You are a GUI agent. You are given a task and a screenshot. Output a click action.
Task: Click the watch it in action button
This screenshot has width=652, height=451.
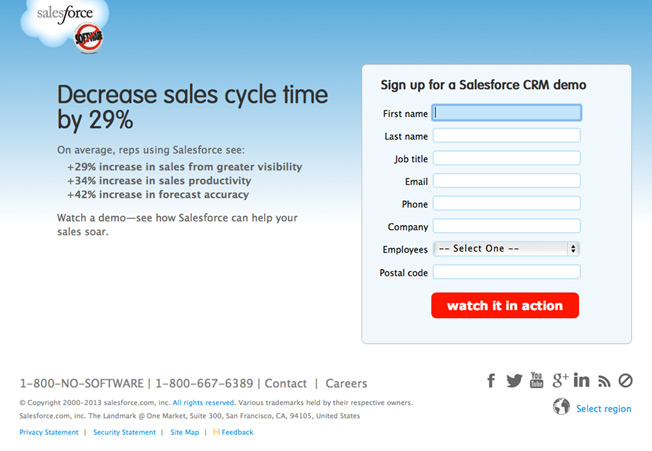coord(505,306)
